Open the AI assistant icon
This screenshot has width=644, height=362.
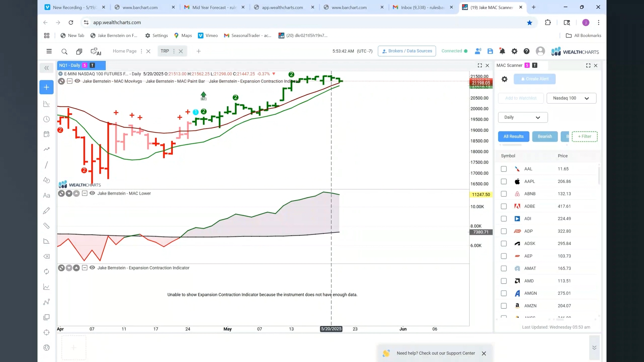click(x=96, y=51)
